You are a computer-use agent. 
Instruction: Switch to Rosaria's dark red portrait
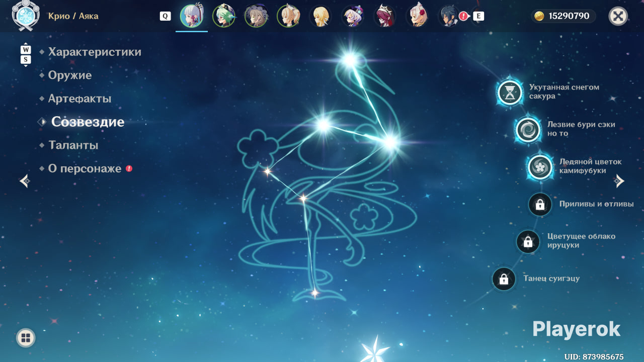click(x=385, y=16)
